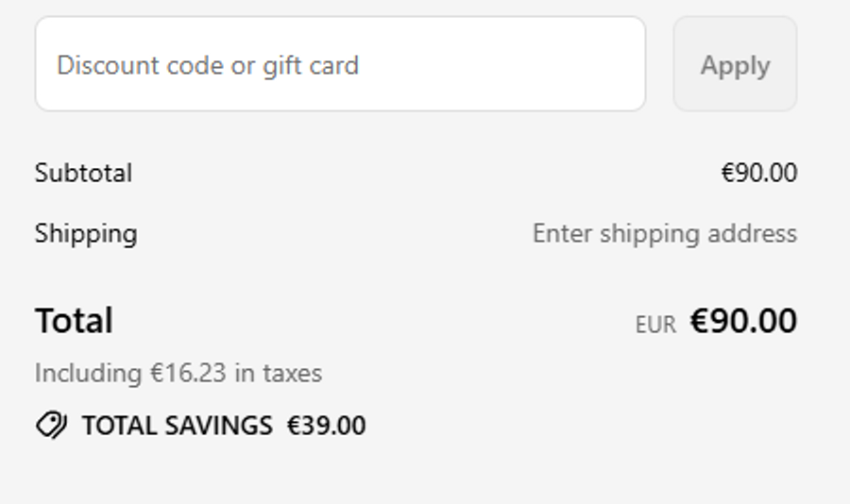
Task: Click the Shipping label
Action: (x=86, y=234)
